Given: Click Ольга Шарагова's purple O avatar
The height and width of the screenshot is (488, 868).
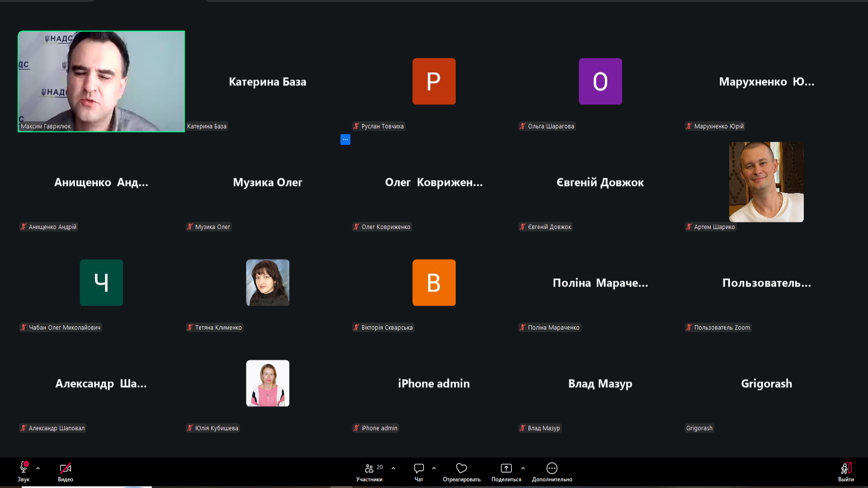Looking at the screenshot, I should pos(600,81).
